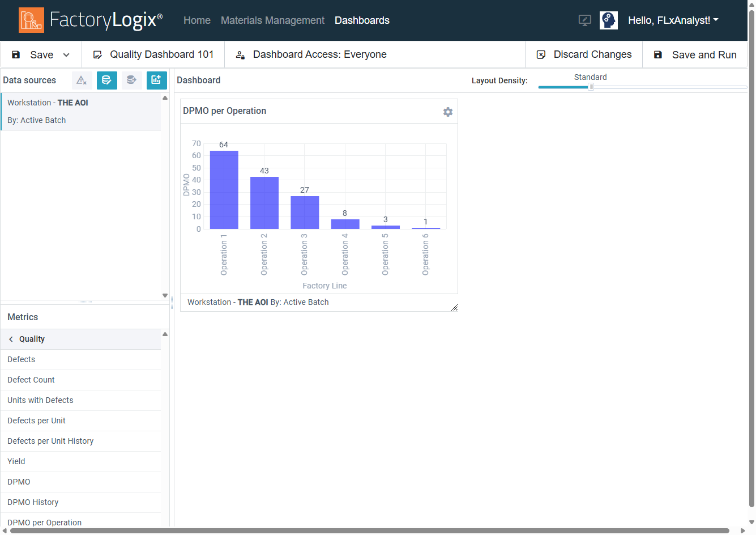Screen dimensions: 756x535
Task: Click the user avatar head icon
Action: 608,20
